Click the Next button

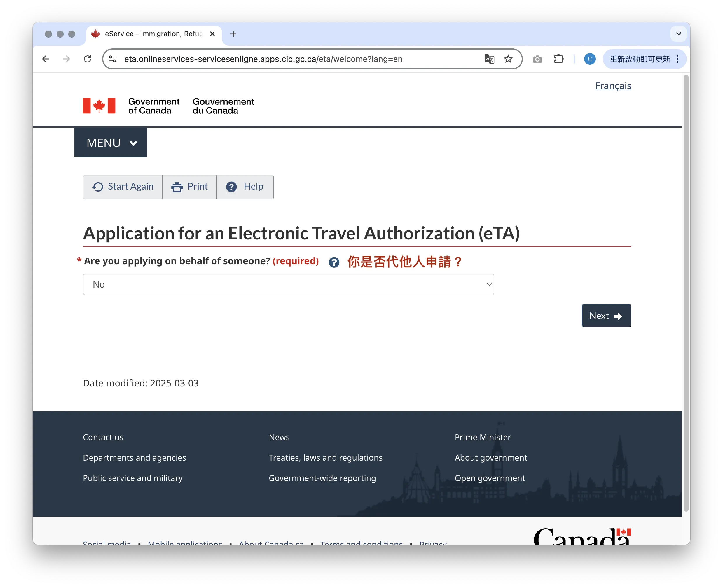tap(606, 316)
